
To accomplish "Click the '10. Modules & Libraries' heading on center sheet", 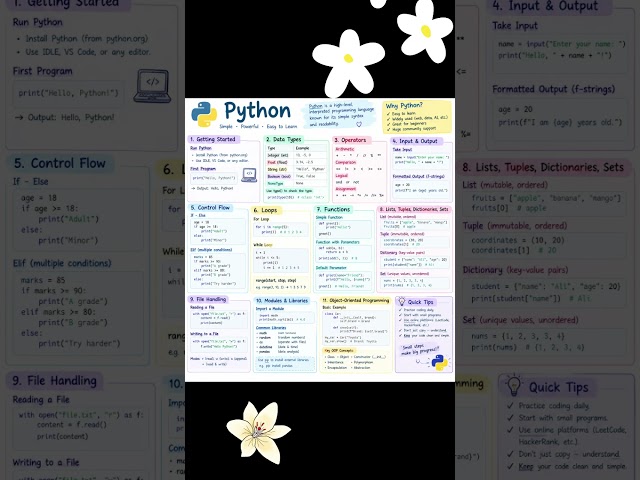I will pos(282,300).
